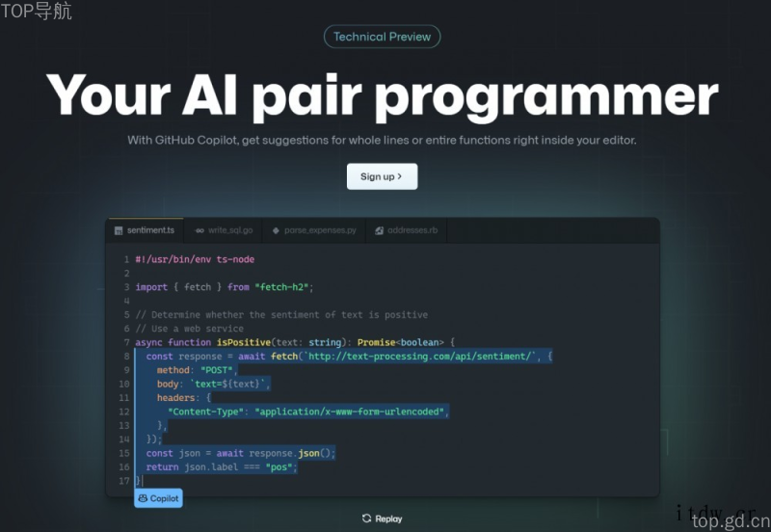Click the text-processing.com URL in the code
771x532 pixels.
[x=419, y=356]
